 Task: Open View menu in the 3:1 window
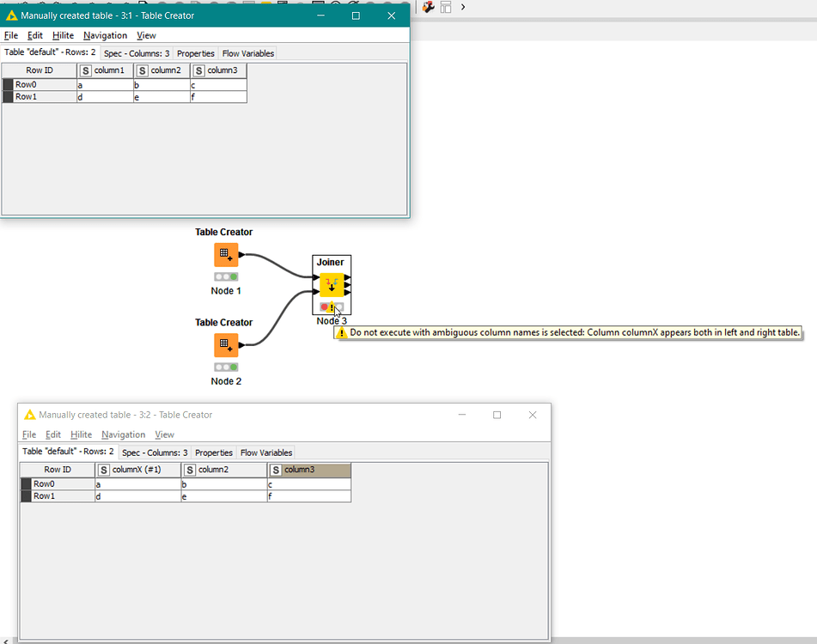tap(146, 35)
